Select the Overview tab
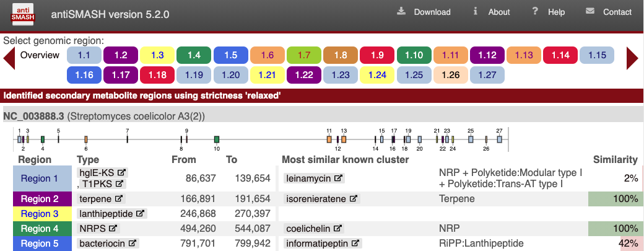The image size is (644, 251). click(x=40, y=55)
